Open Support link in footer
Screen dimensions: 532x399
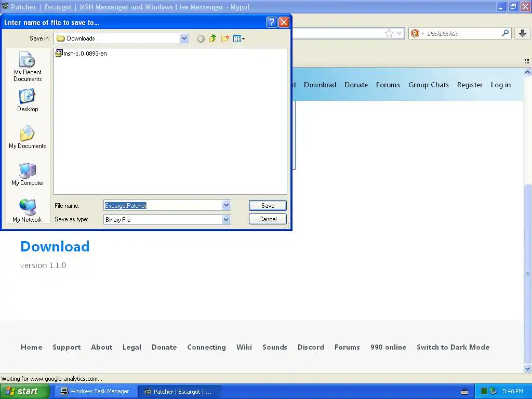click(x=66, y=347)
